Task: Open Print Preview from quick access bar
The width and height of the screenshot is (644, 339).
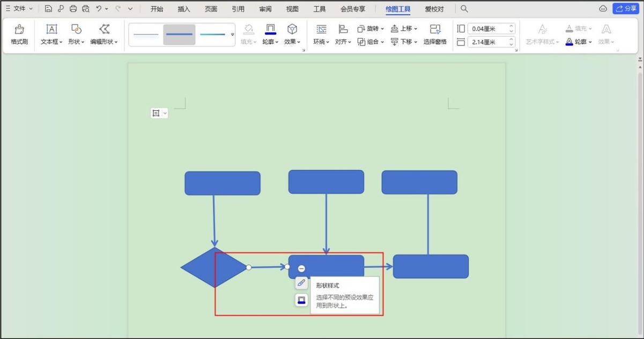Action: [86, 9]
